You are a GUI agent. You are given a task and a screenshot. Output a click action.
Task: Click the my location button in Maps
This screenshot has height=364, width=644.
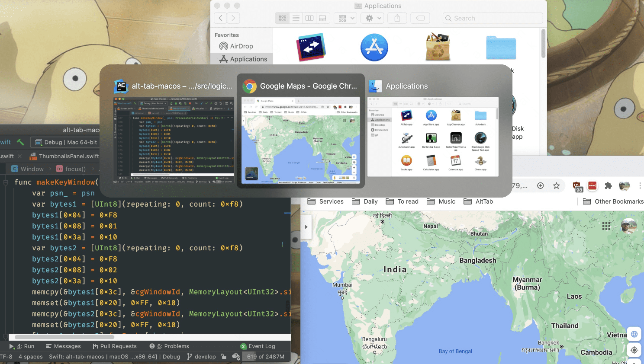coord(634,350)
